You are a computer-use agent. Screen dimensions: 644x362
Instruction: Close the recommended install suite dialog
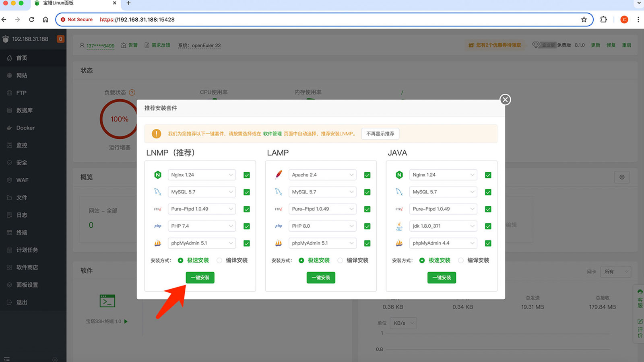click(x=505, y=99)
